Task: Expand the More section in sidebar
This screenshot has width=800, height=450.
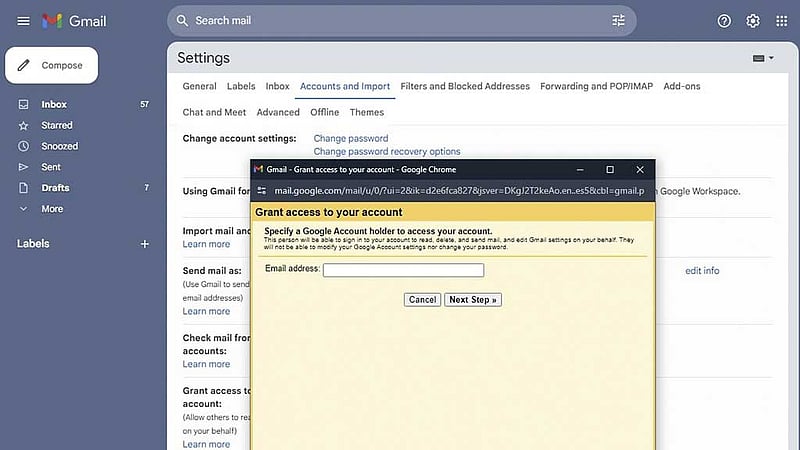Action: (x=52, y=209)
